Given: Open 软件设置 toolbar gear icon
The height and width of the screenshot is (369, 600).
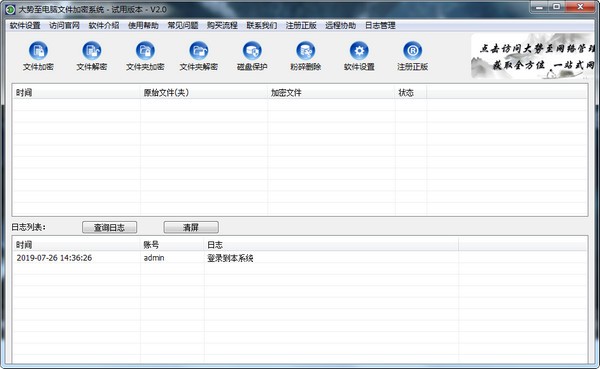Looking at the screenshot, I should point(359,56).
